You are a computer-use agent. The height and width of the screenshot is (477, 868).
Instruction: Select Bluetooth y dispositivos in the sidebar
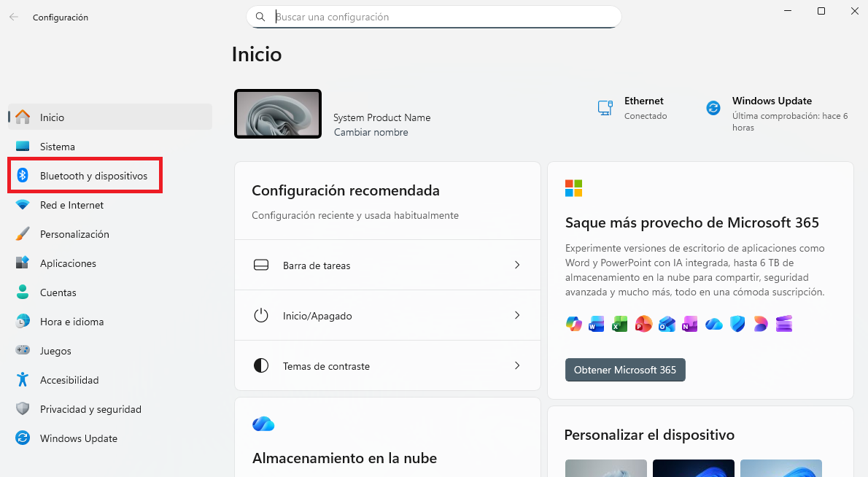point(85,175)
